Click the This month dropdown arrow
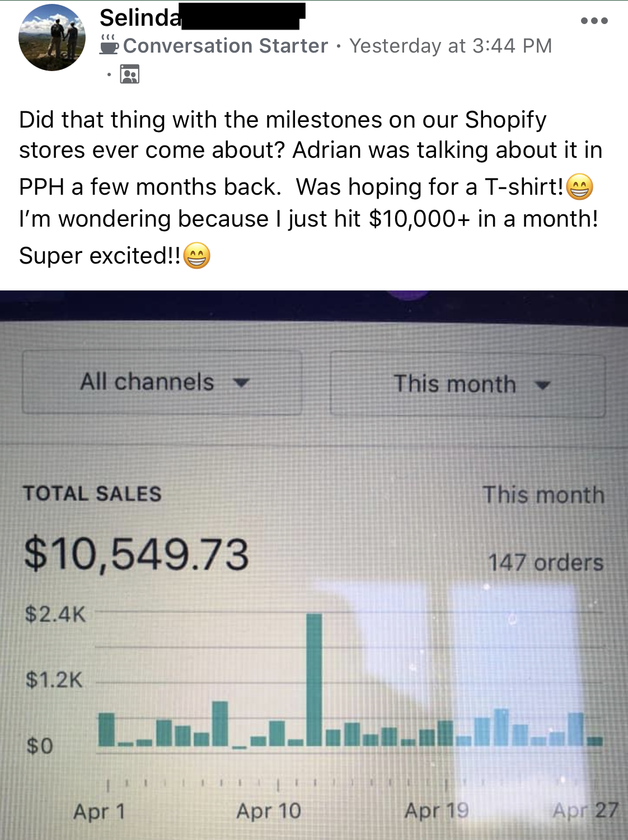 pyautogui.click(x=542, y=385)
